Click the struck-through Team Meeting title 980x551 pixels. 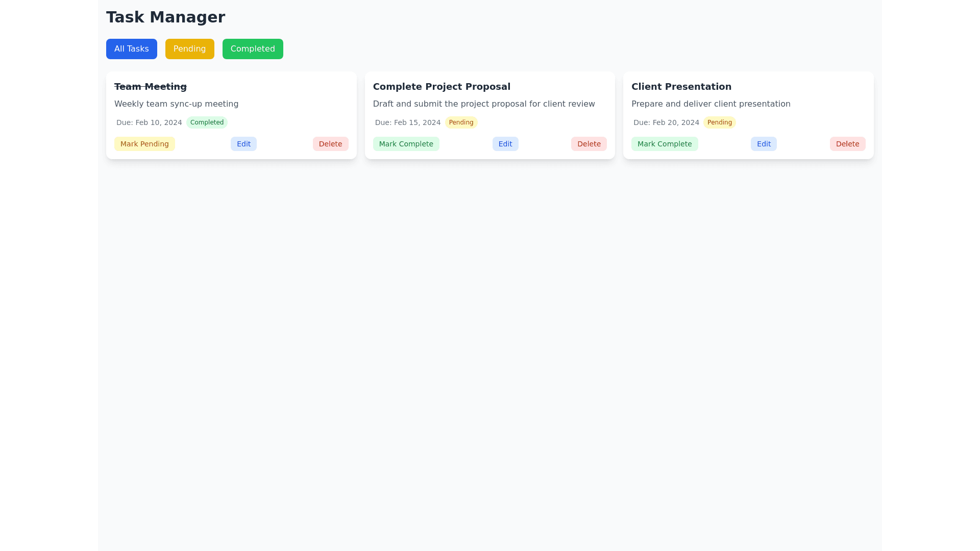click(x=151, y=87)
